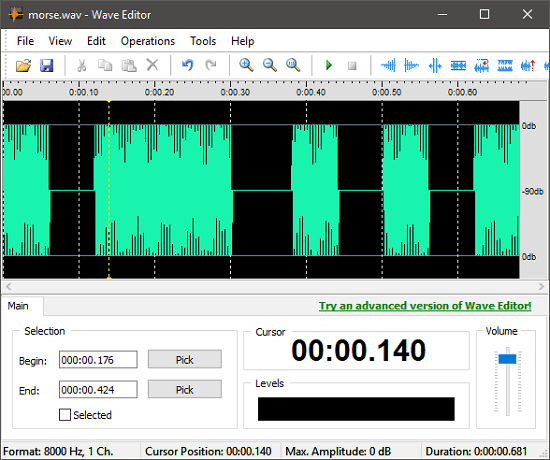550x460 pixels.
Task: Click the cursor time display 00:00.140
Action: (358, 350)
